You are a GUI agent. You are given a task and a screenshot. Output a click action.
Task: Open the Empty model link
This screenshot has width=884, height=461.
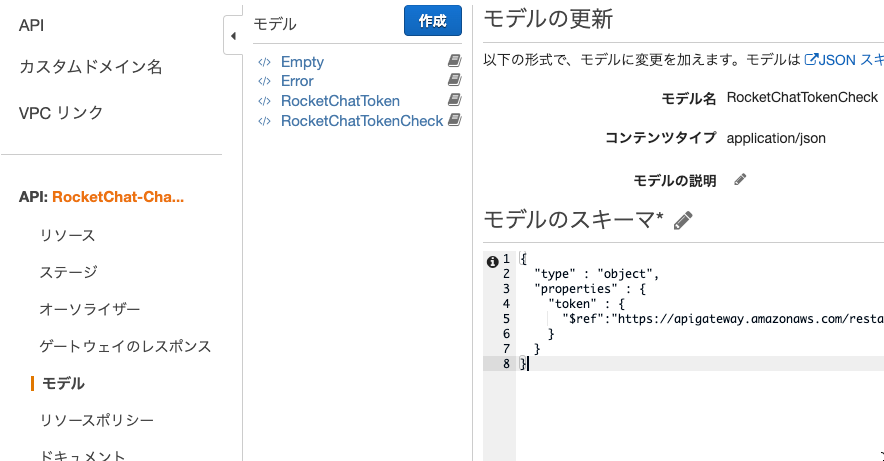point(302,61)
